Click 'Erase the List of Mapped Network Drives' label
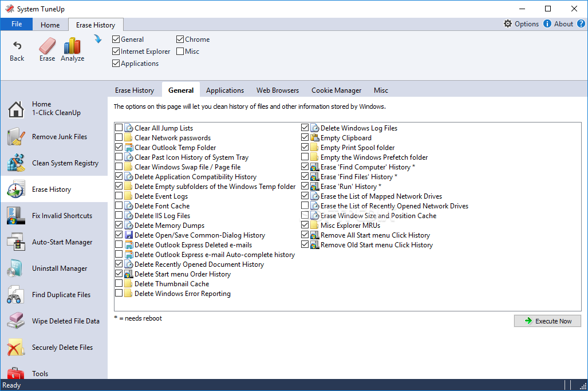Viewport: 588px width, 391px height. (x=381, y=196)
